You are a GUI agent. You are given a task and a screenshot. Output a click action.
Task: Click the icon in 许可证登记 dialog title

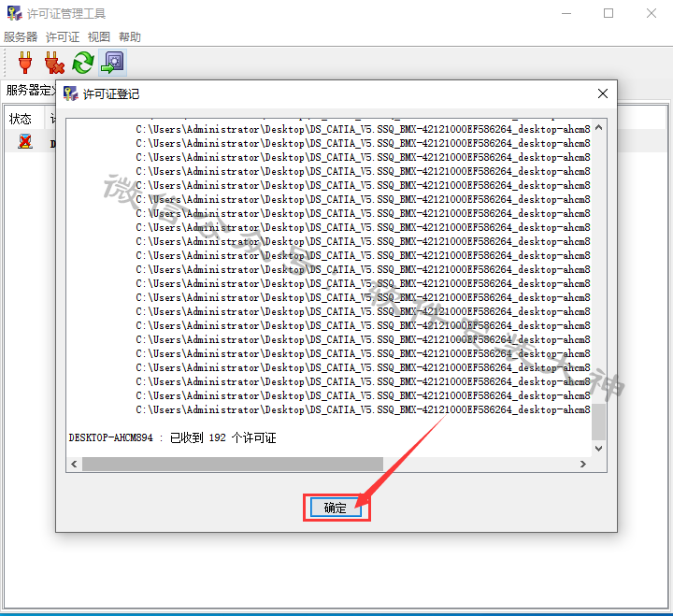pos(70,93)
